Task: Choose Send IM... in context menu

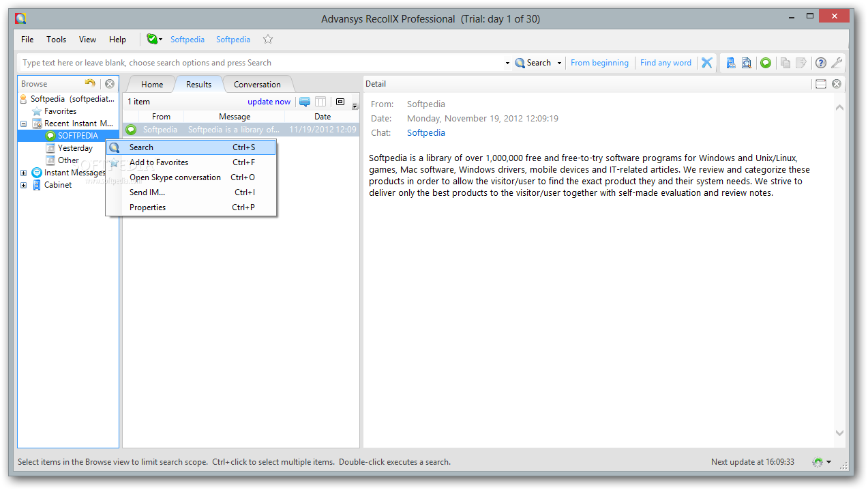Action: 191,192
